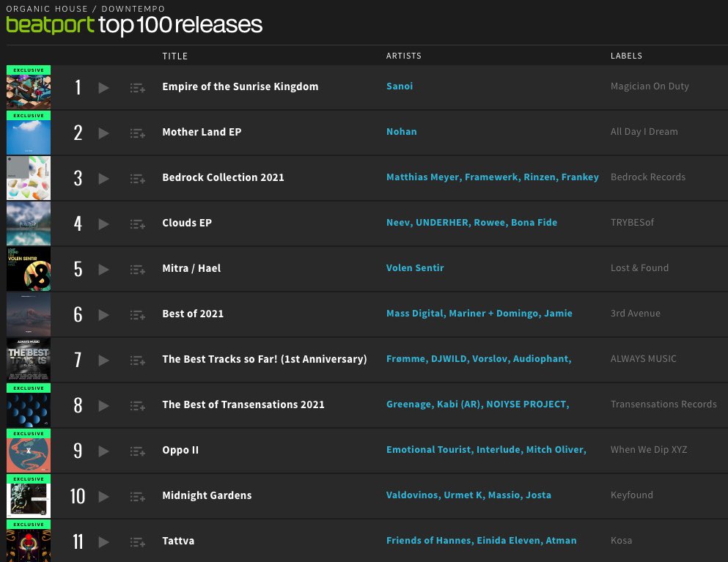Play the Tattva release
Viewport: 728px width, 562px height.
point(103,542)
